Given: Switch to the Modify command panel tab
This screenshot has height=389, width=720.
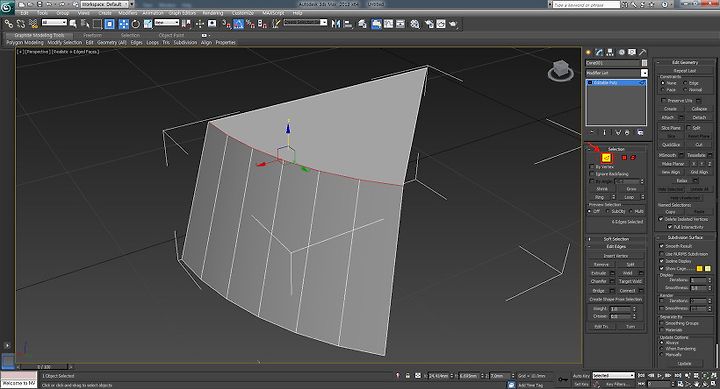Looking at the screenshot, I should (599, 52).
